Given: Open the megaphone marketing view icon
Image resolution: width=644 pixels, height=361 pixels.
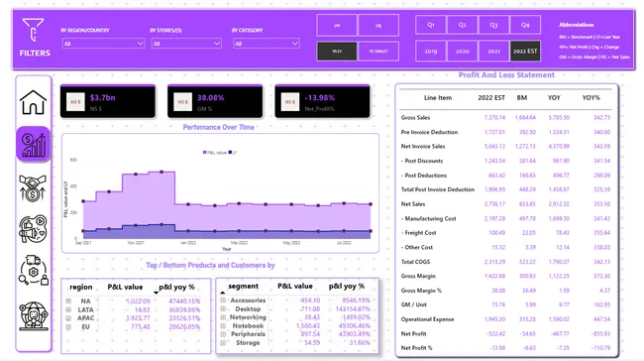Looking at the screenshot, I should (33, 228).
